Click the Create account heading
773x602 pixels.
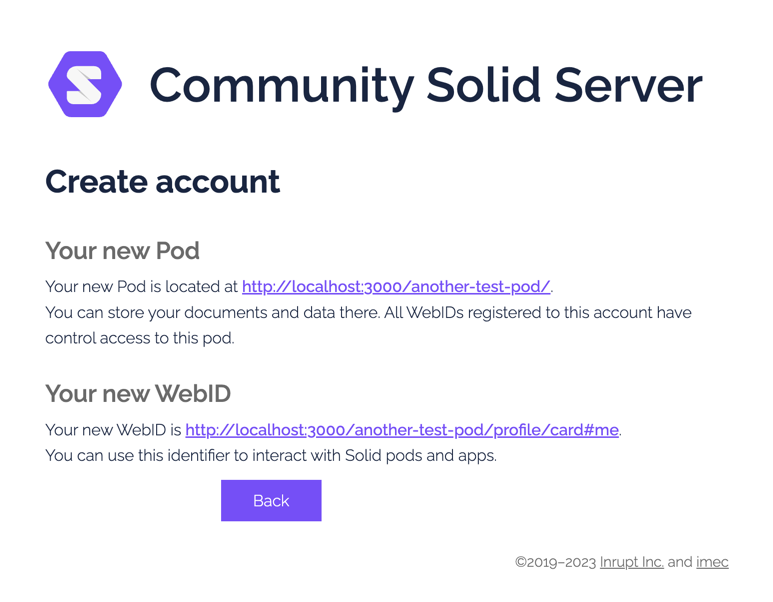pyautogui.click(x=163, y=181)
